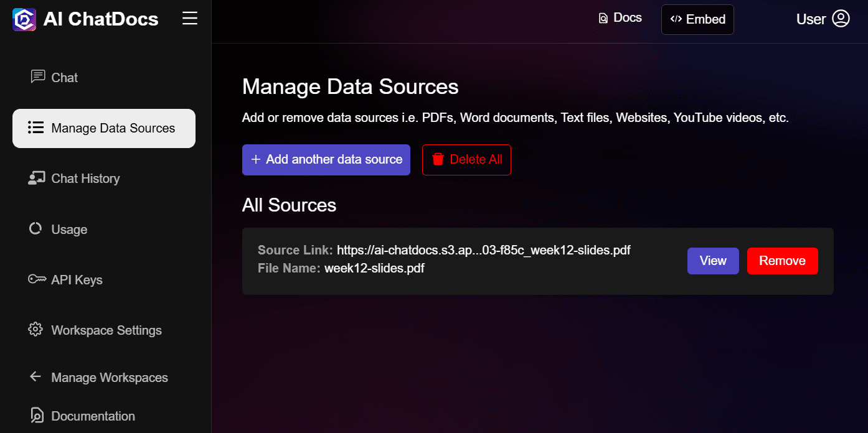Click the Manage Workspaces back arrow icon
The width and height of the screenshot is (868, 433).
tap(34, 377)
